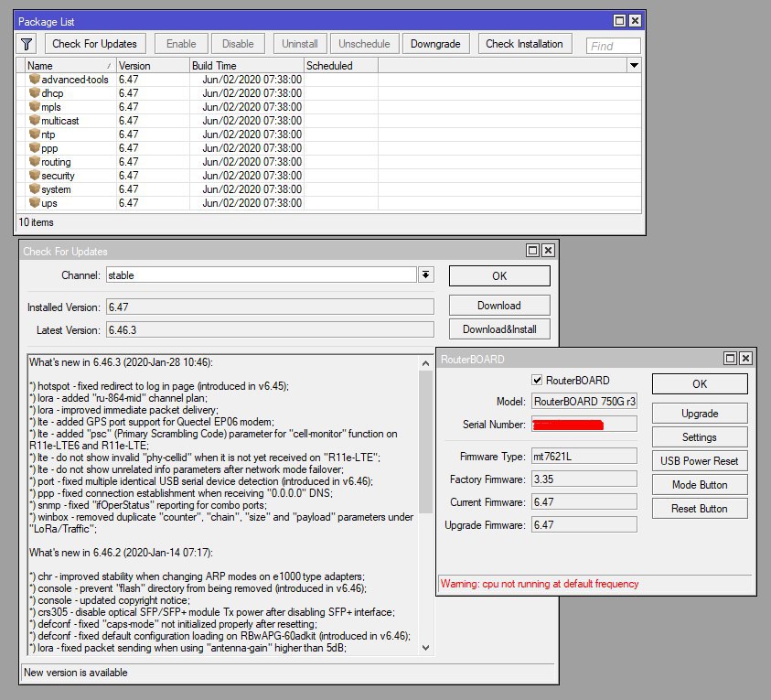This screenshot has width=771, height=700.
Task: Click the Downgrade button
Action: (435, 44)
